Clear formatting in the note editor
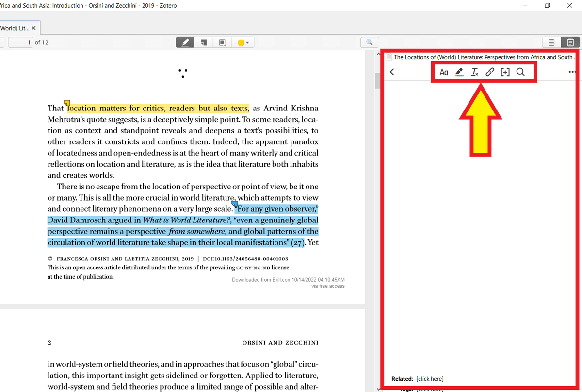This screenshot has height=392, width=582. pos(474,72)
